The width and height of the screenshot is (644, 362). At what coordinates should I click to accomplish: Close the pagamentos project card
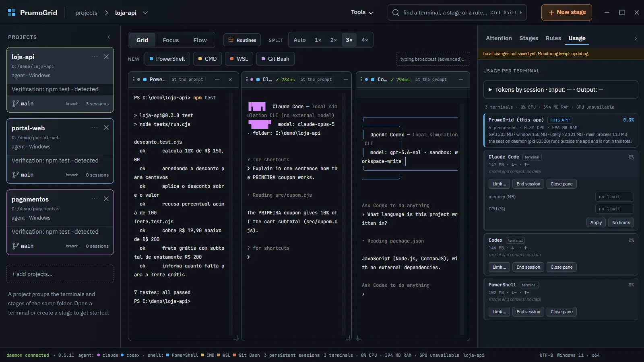(106, 199)
